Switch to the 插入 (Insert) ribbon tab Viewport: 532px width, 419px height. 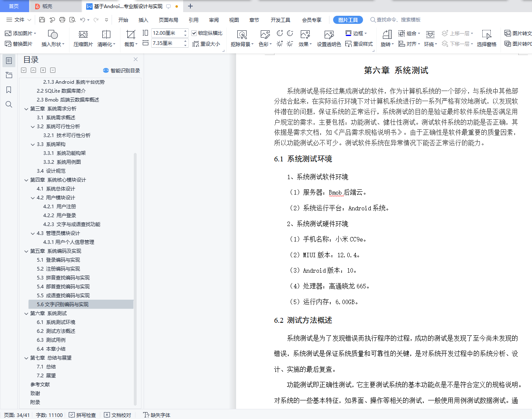(144, 20)
